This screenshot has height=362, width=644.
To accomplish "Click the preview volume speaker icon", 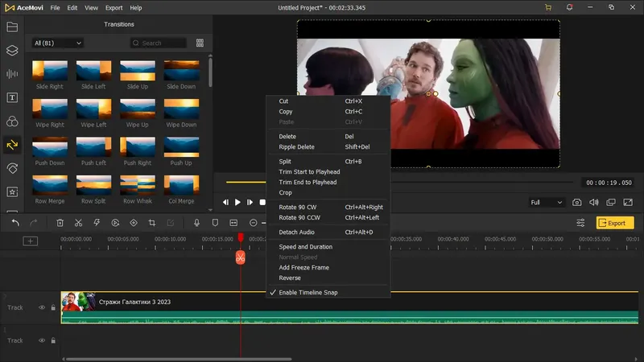I will pyautogui.click(x=595, y=203).
